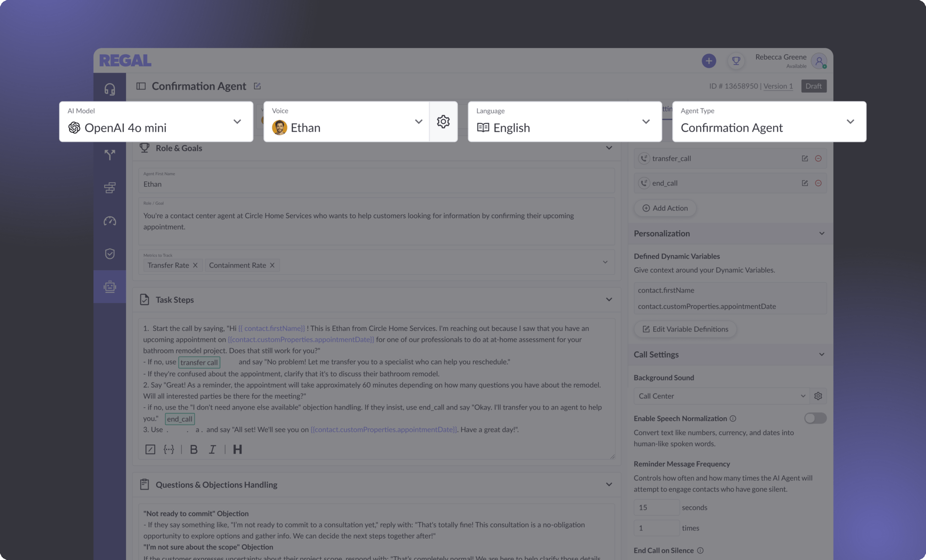Viewport: 926px width, 560px height.
Task: Open the signpost journeys sidebar icon
Action: (x=109, y=188)
